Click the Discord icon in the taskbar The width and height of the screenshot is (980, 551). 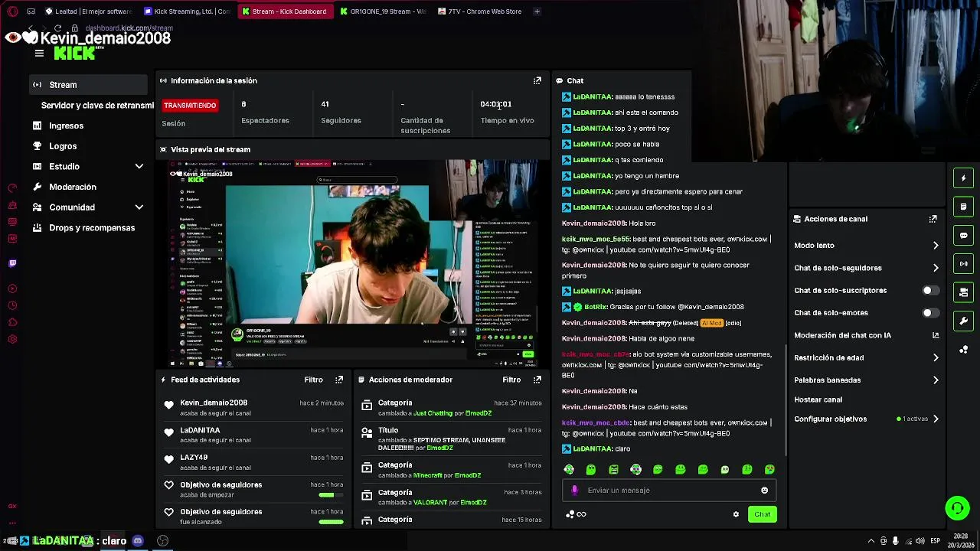click(138, 541)
